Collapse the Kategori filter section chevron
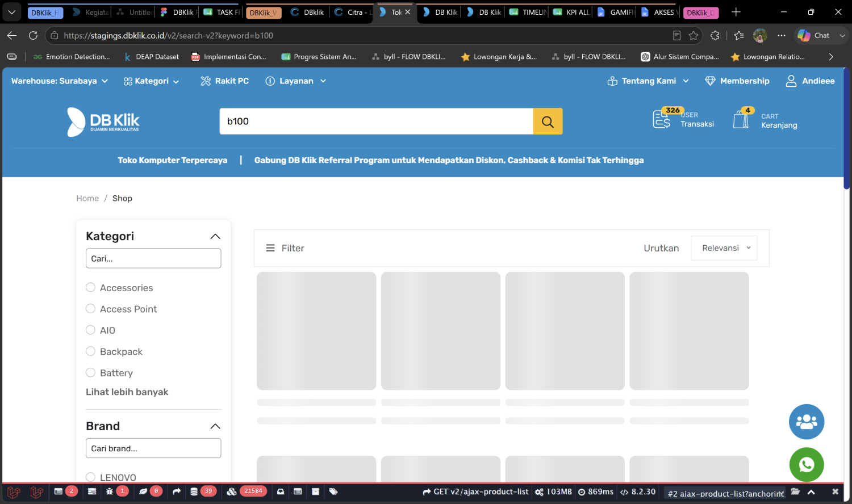This screenshot has width=852, height=504. click(215, 236)
